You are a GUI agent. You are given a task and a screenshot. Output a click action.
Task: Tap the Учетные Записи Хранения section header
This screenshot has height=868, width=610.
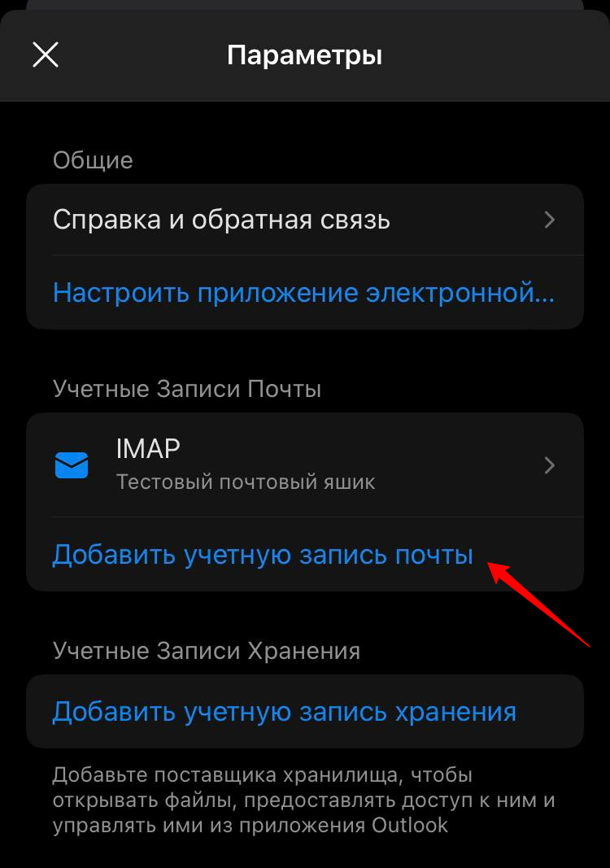tap(206, 651)
